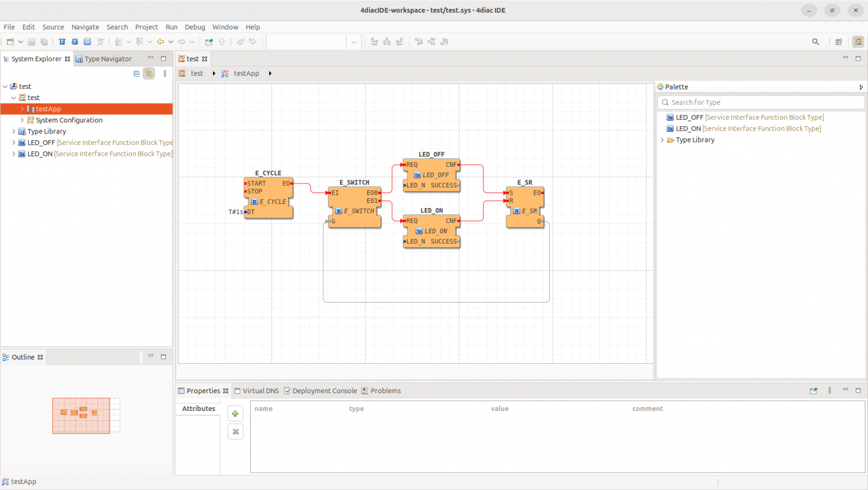Open the Debug menu
This screenshot has width=868, height=490.
tap(195, 27)
